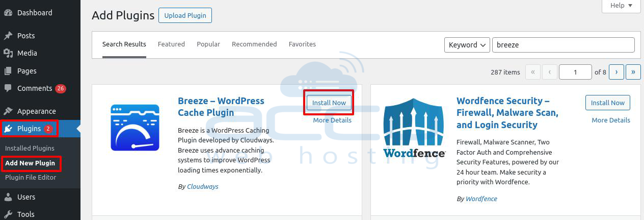Click the Breeze plugin logo thumbnail
This screenshot has height=220, width=644.
click(x=135, y=128)
